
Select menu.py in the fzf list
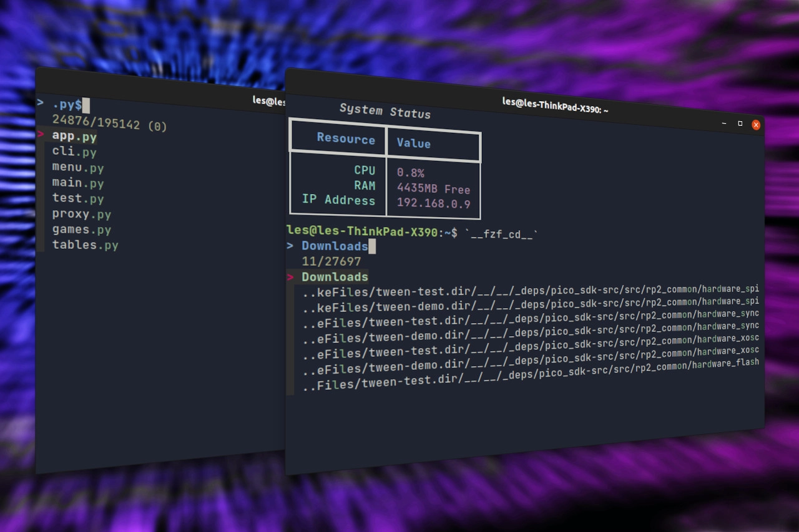(x=78, y=167)
